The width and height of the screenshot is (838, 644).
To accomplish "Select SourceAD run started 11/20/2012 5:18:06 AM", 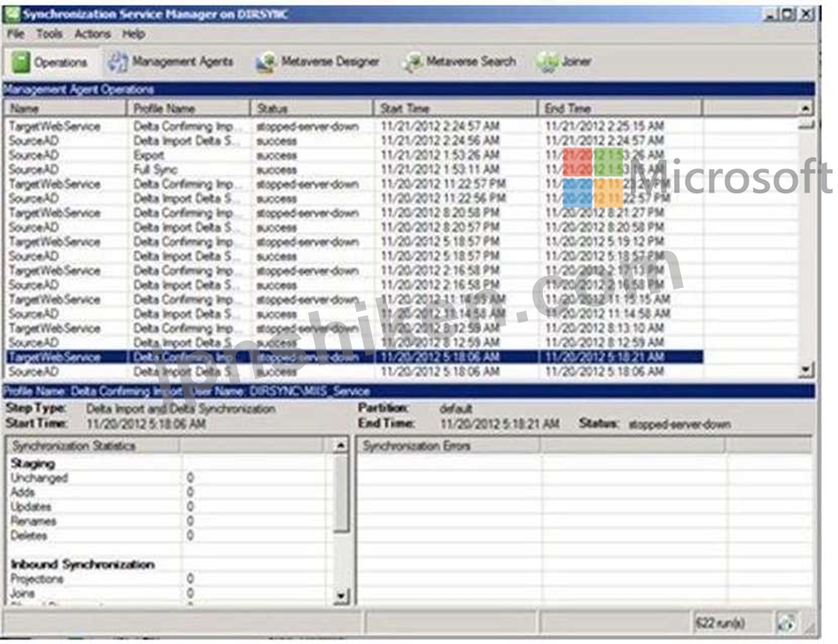I will click(353, 371).
